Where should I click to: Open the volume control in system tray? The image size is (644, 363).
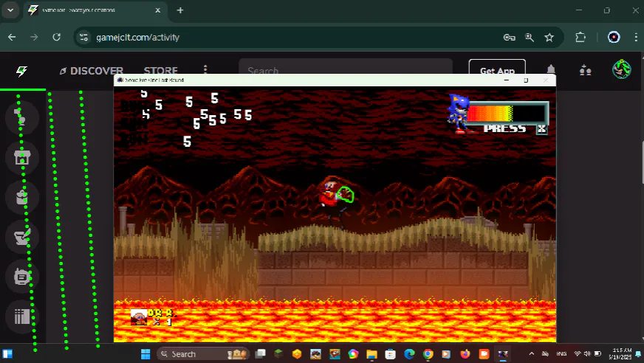587,353
